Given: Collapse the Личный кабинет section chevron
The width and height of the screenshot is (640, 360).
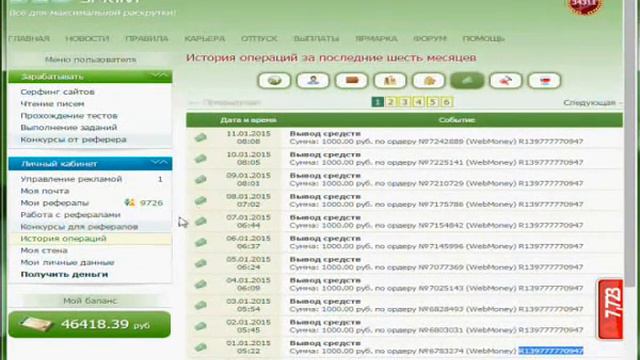Looking at the screenshot, I should [x=159, y=163].
